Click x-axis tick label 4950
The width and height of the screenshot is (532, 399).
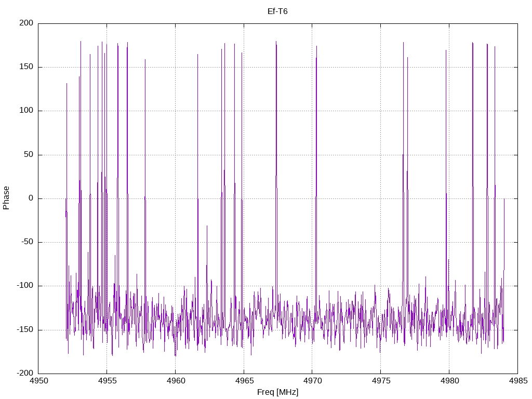[x=38, y=381]
